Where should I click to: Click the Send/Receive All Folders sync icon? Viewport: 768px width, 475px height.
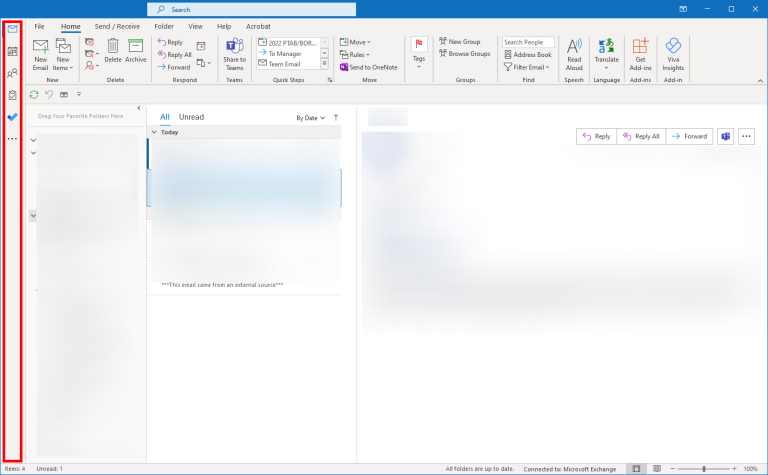(x=34, y=94)
